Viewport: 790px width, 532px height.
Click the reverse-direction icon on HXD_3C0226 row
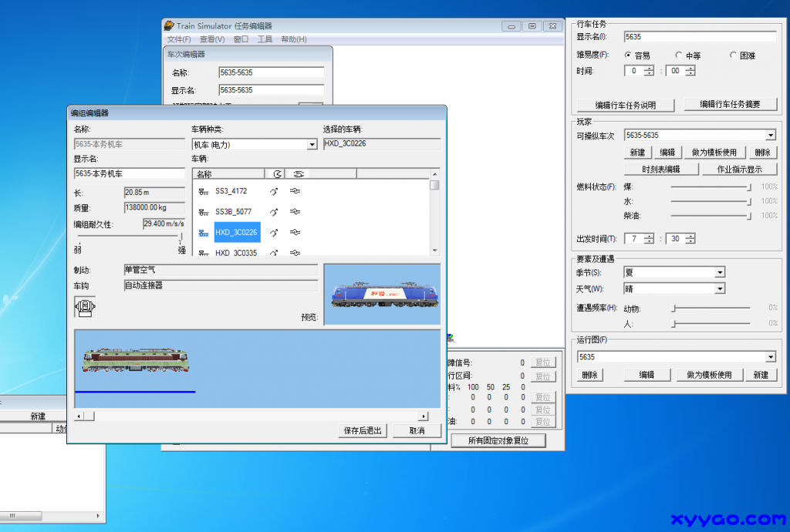[274, 231]
